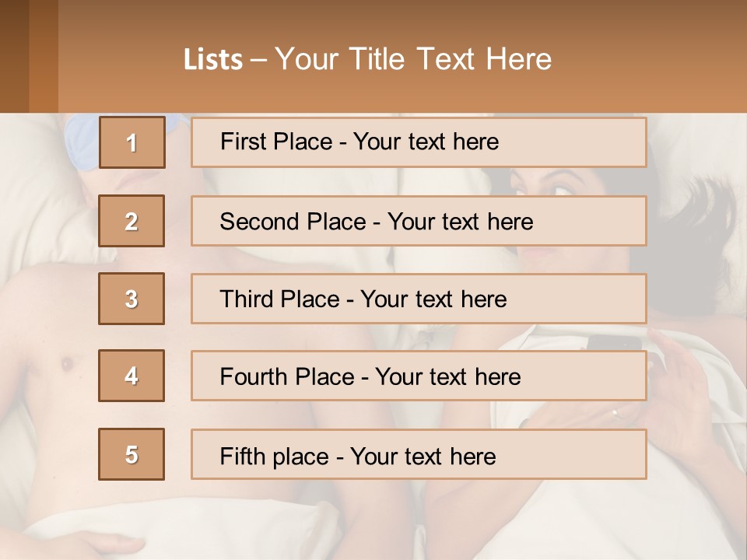Click the empty header band right of title
747x560 pixels.
coord(654,58)
